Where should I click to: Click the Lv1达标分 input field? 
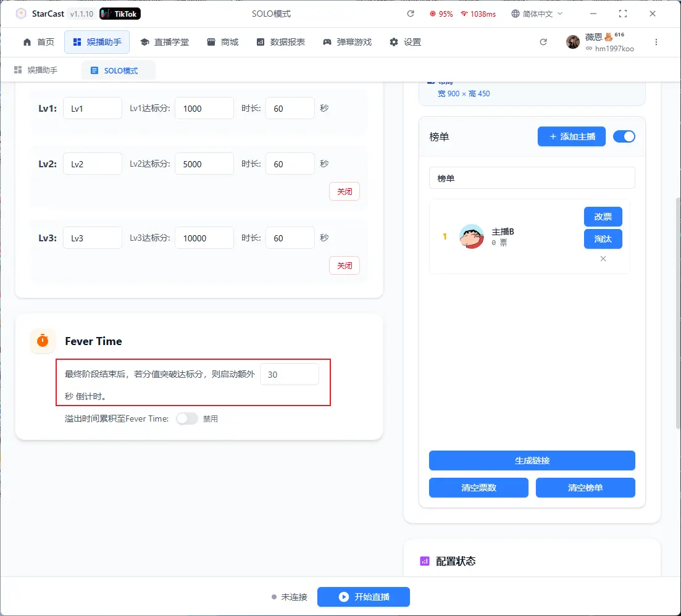(x=204, y=109)
